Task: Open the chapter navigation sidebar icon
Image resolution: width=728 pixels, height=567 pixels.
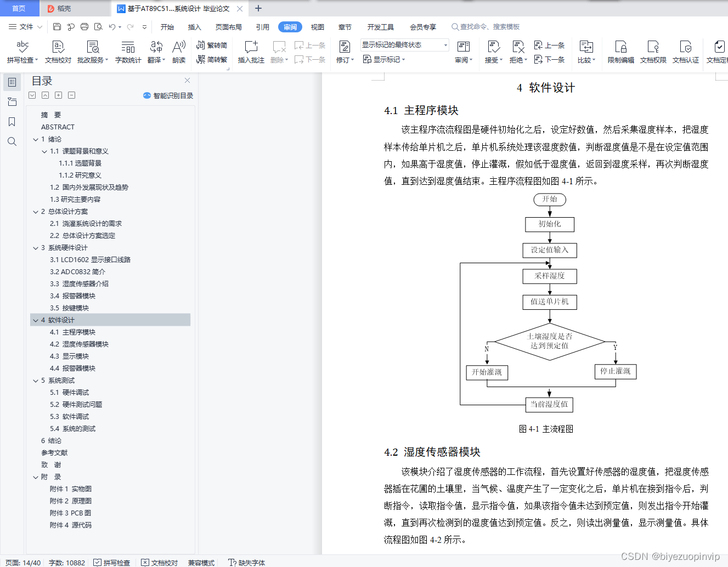Action: (12, 102)
